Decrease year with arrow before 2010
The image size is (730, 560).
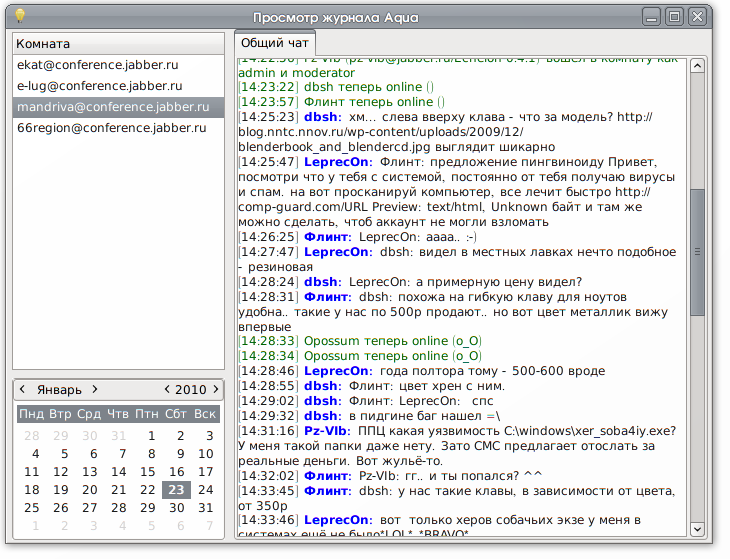(x=167, y=389)
